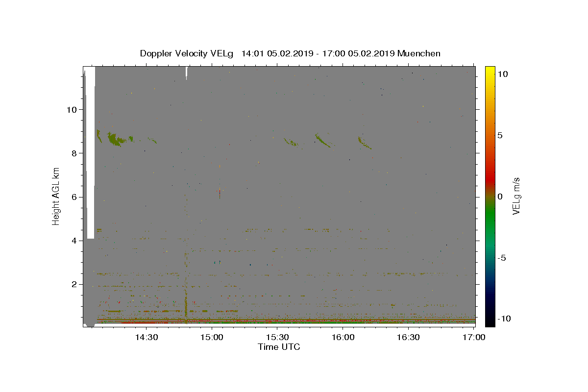
Task: Click the red speck at 6 km near 15:00
Action: point(220,194)
